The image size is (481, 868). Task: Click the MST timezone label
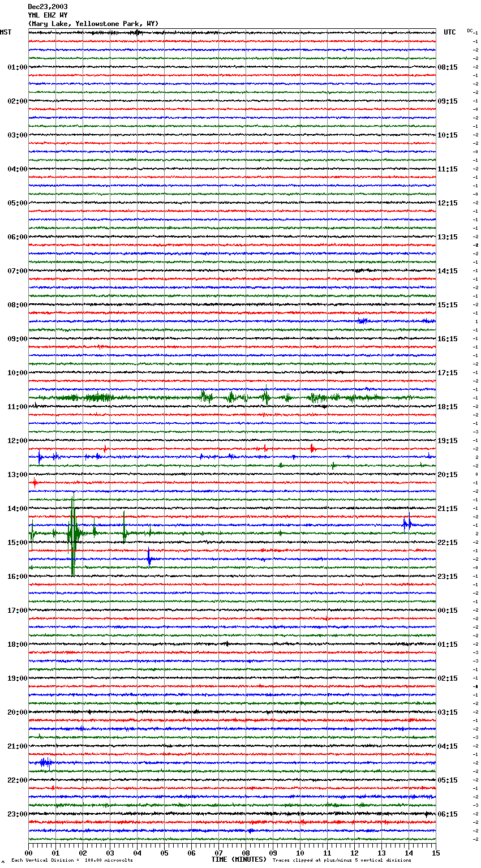click(6, 32)
